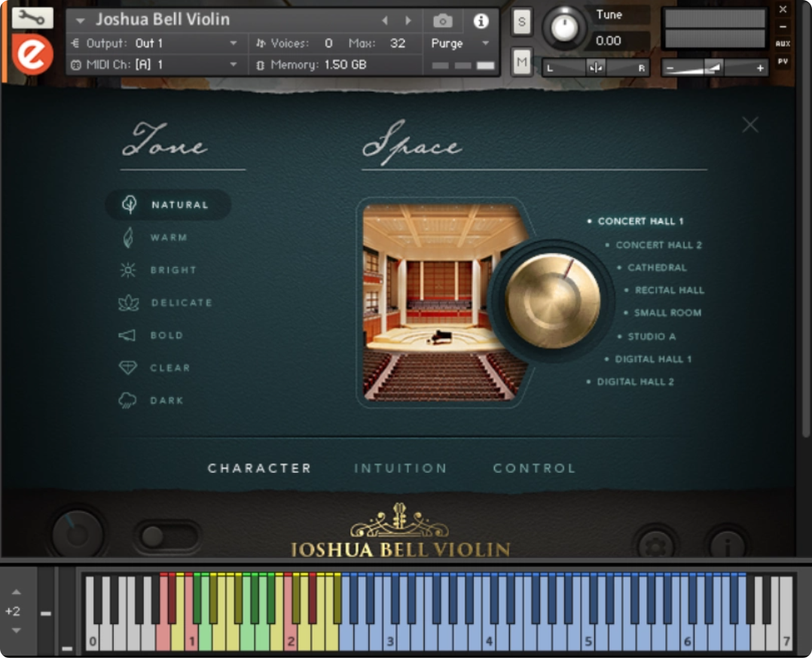
Task: Click the Dark tone label
Action: [x=166, y=401]
